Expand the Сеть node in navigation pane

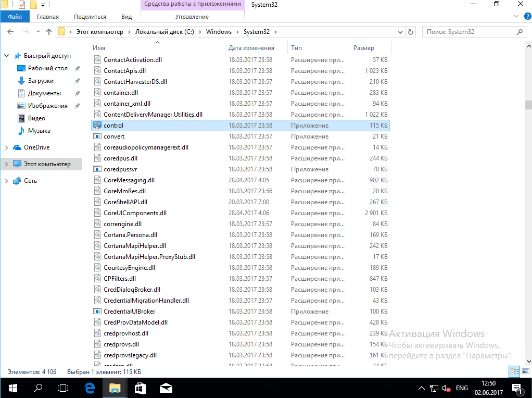[x=6, y=181]
